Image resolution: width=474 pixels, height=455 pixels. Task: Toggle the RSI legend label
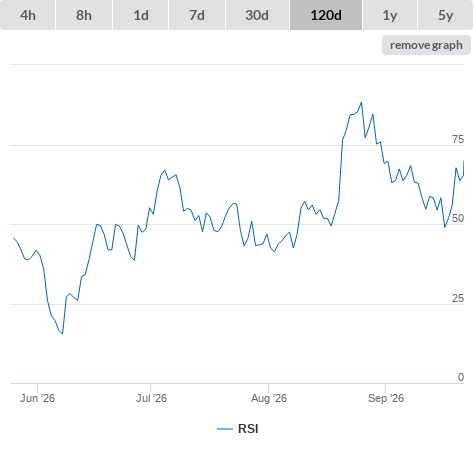(248, 429)
